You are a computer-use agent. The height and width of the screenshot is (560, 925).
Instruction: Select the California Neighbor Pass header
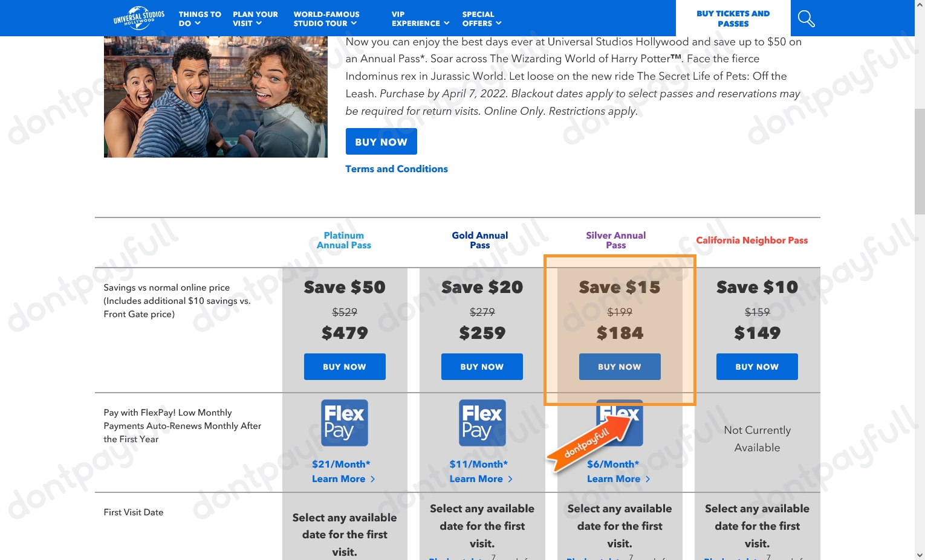coord(752,240)
